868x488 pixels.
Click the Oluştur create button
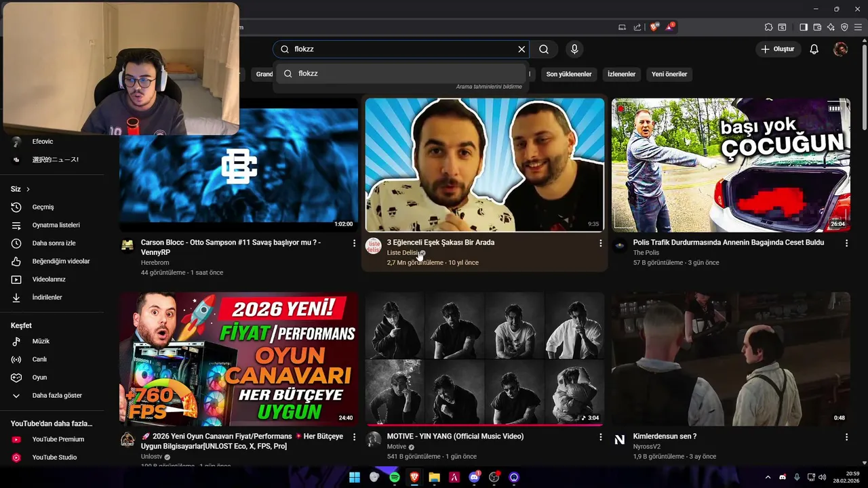tap(778, 49)
